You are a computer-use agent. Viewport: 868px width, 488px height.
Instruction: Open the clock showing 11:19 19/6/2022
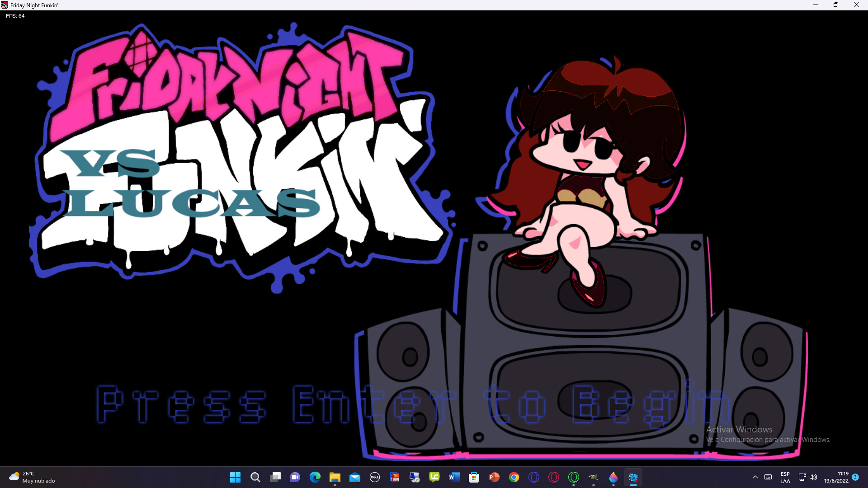[836, 477]
